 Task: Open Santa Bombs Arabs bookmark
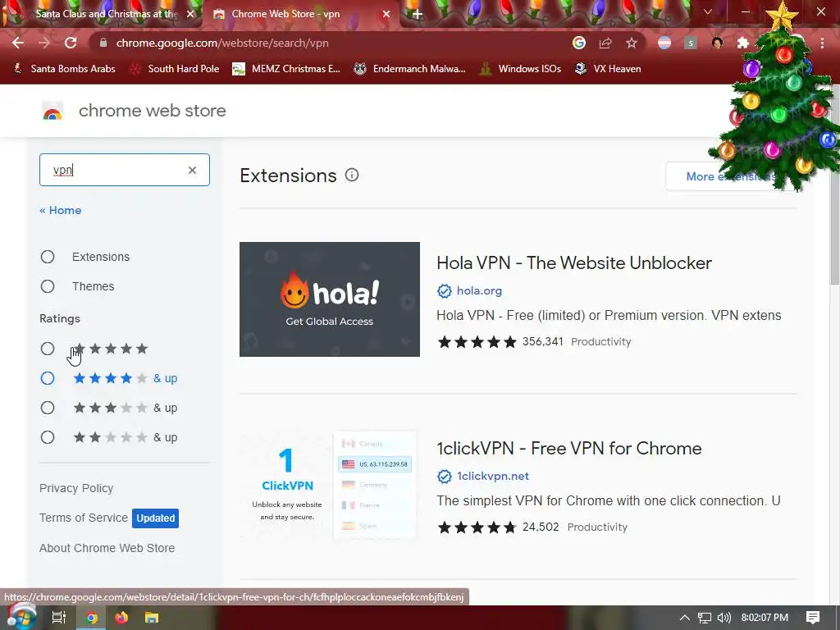pyautogui.click(x=64, y=69)
